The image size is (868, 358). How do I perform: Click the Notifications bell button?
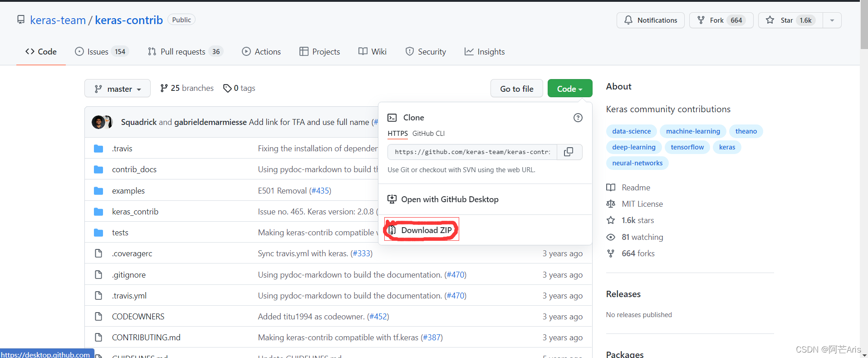(650, 20)
